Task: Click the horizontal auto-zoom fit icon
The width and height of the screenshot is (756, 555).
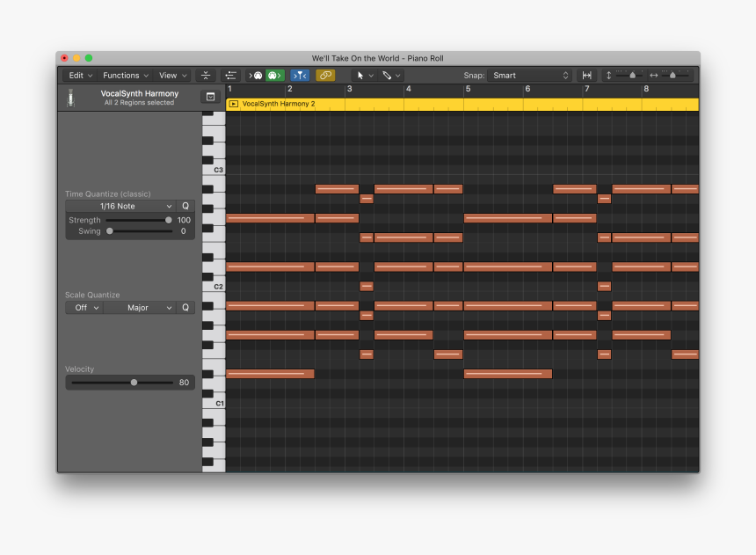Action: (586, 76)
